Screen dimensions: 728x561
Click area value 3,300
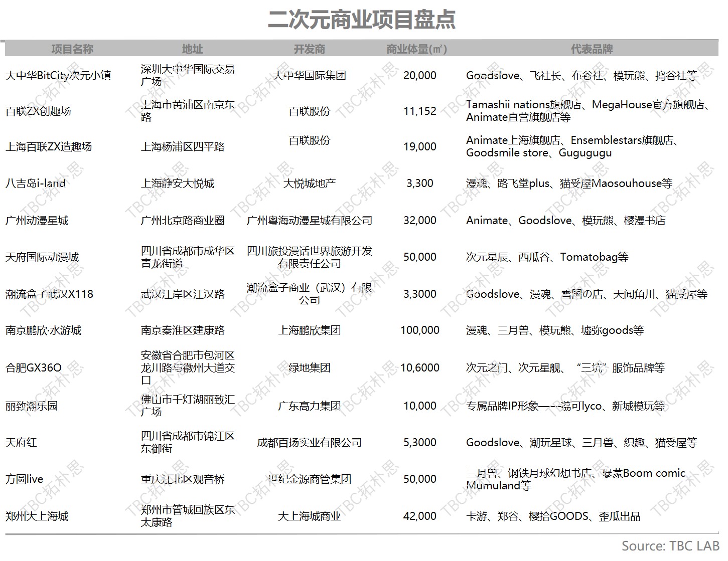pyautogui.click(x=420, y=183)
